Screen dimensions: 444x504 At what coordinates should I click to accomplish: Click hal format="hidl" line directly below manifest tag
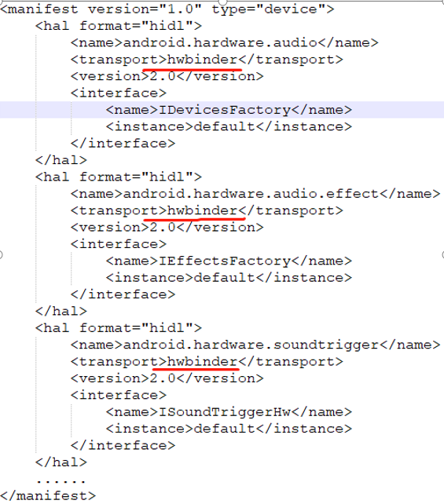(x=119, y=26)
